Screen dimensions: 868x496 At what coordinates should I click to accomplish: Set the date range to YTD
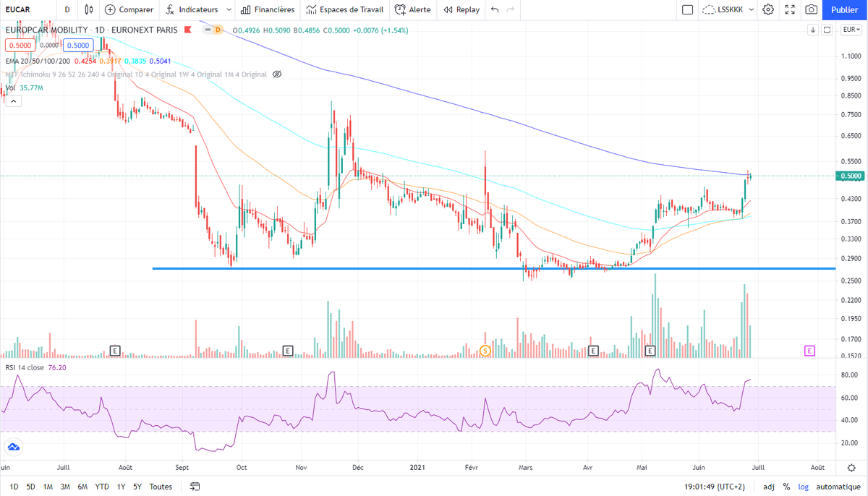(102, 487)
